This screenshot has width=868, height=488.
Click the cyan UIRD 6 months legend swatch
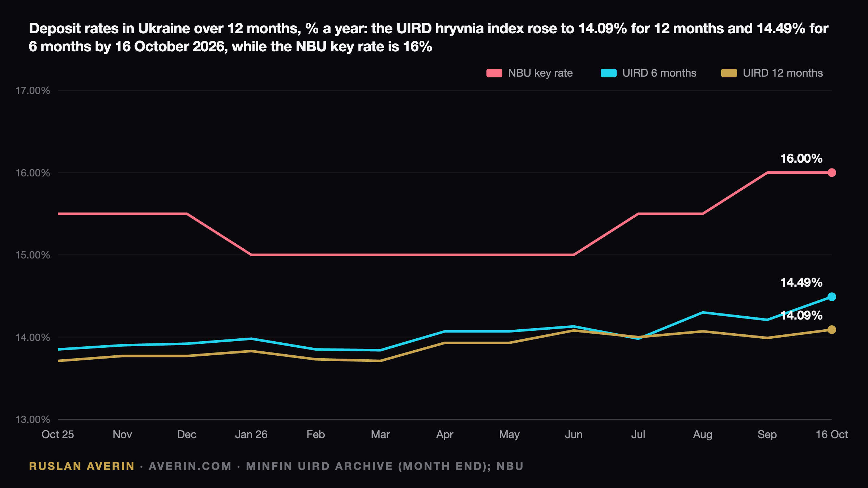click(x=609, y=73)
